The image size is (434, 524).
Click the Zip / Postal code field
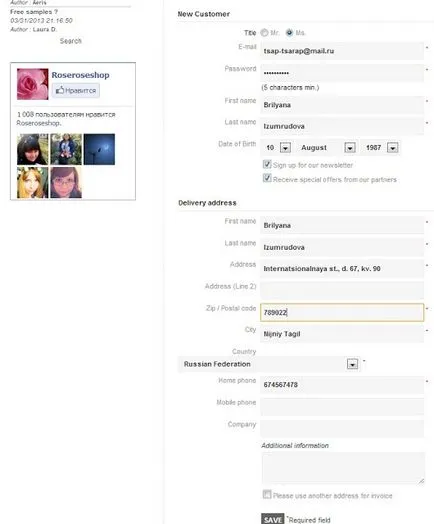pos(342,312)
